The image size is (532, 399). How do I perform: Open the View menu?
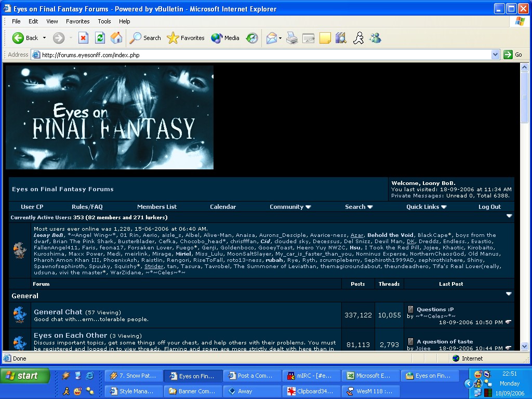(x=52, y=21)
